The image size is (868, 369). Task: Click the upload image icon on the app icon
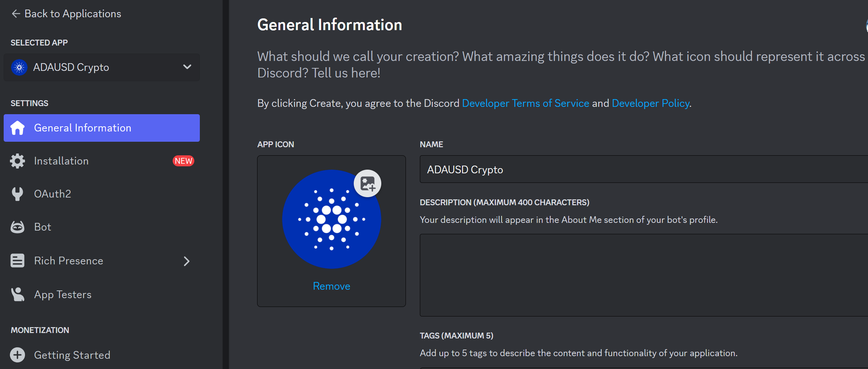pyautogui.click(x=367, y=184)
